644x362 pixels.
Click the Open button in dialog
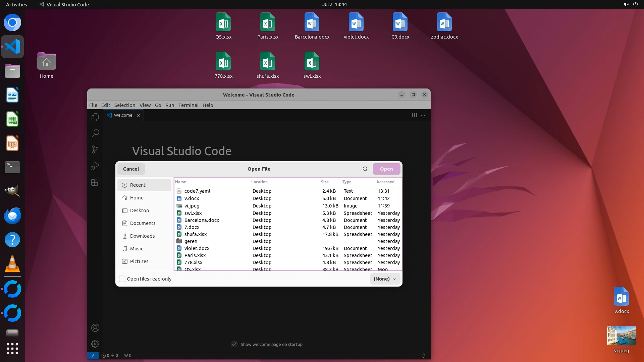386,169
